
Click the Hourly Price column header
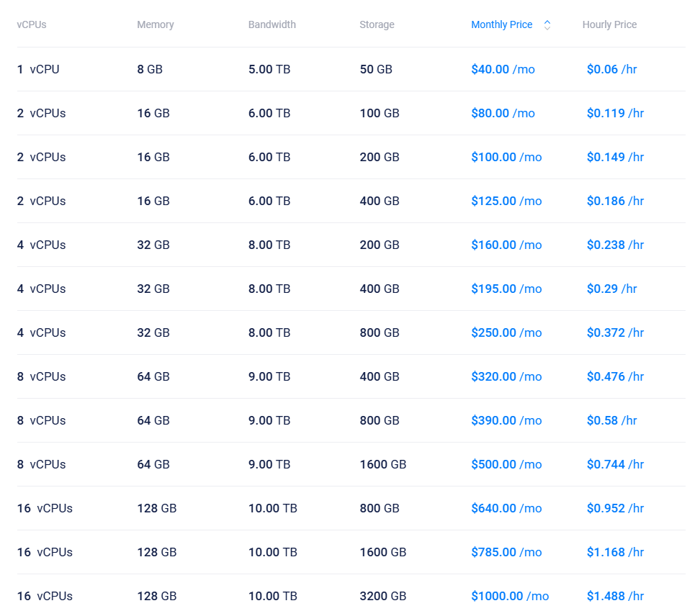(609, 25)
